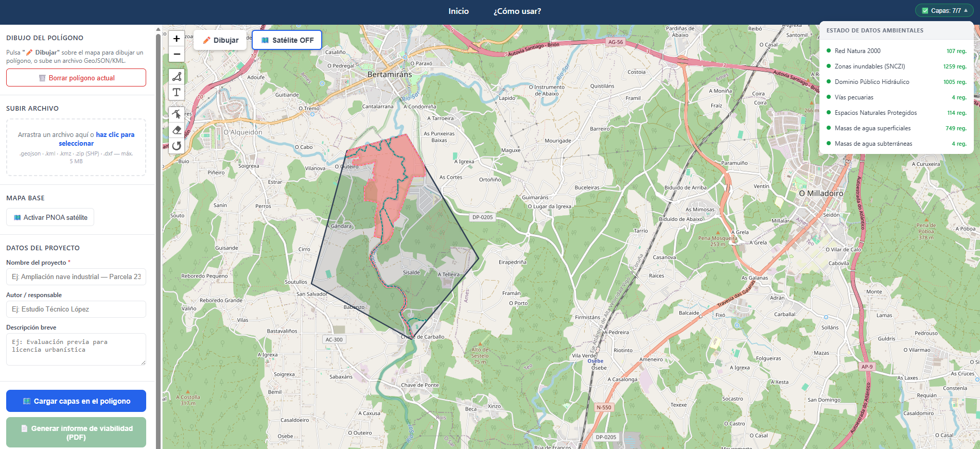
Task: Zoom in with the map plus button
Action: click(177, 39)
